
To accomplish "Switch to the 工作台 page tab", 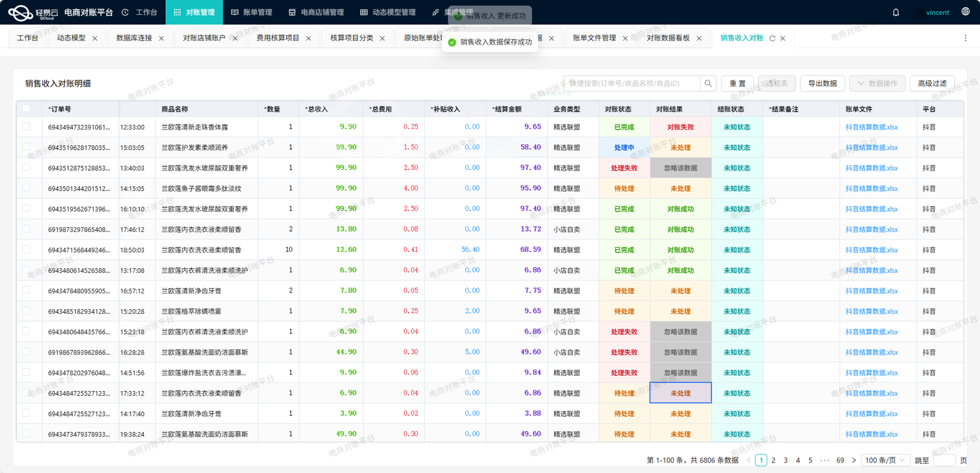I will coord(28,38).
